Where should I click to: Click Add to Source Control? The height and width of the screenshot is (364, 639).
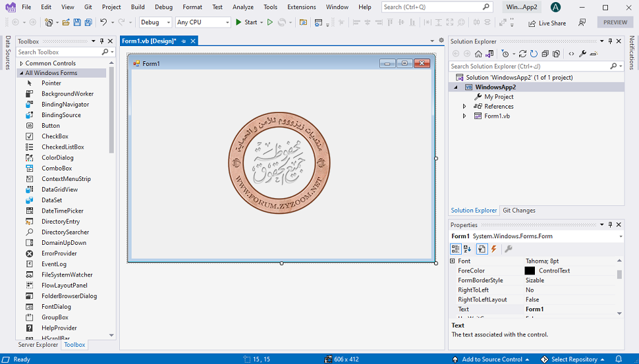[x=491, y=359]
